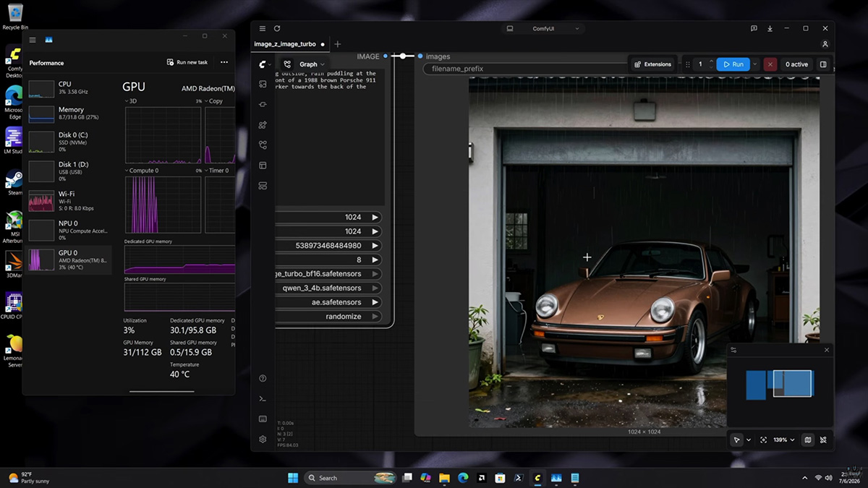Open the help center question icon

(263, 378)
